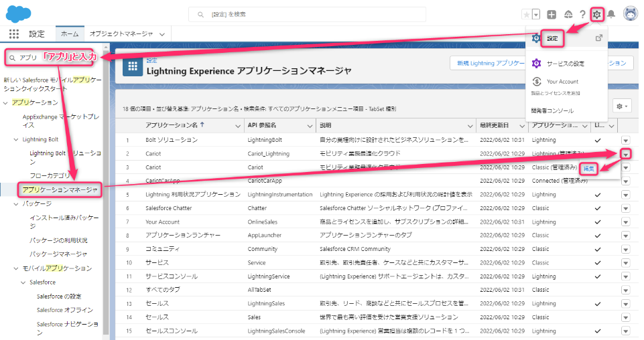This screenshot has height=340, width=644.
Task: Open フローカテゴリ in sidebar
Action: coord(50,175)
